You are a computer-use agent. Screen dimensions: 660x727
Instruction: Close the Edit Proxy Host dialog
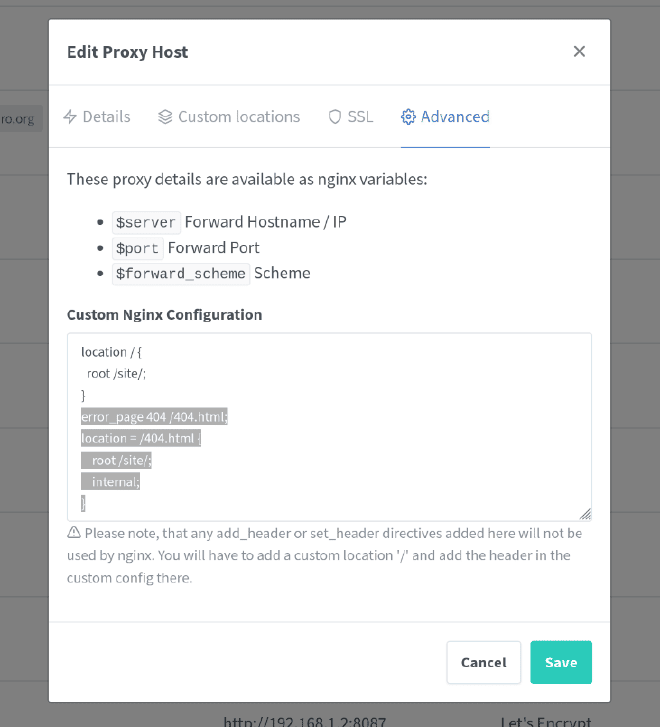[579, 51]
